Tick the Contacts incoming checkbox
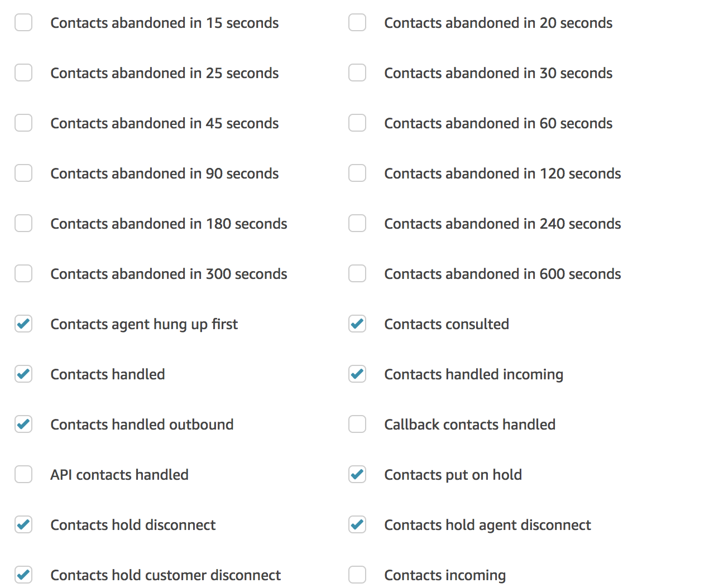Viewport: 719px width, 588px height. pos(357,575)
